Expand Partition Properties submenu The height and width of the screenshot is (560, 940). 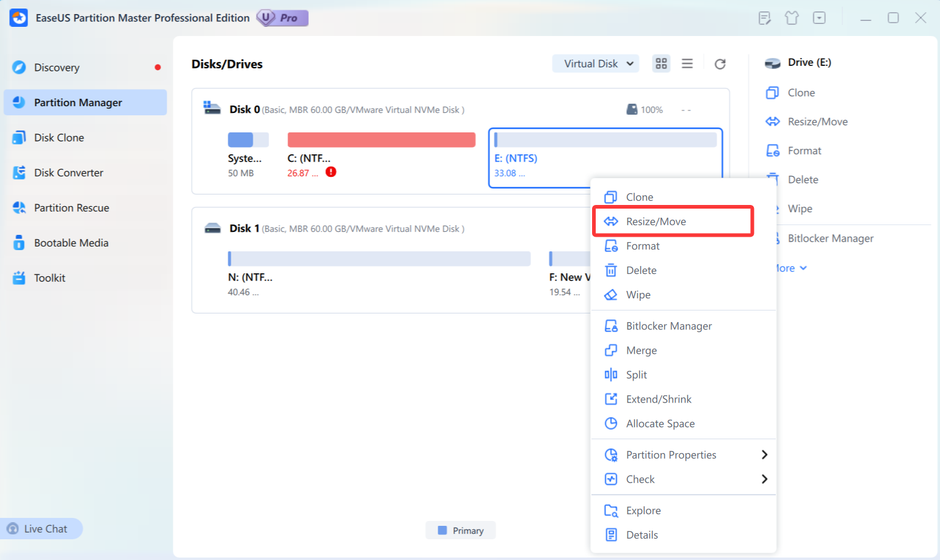point(684,454)
